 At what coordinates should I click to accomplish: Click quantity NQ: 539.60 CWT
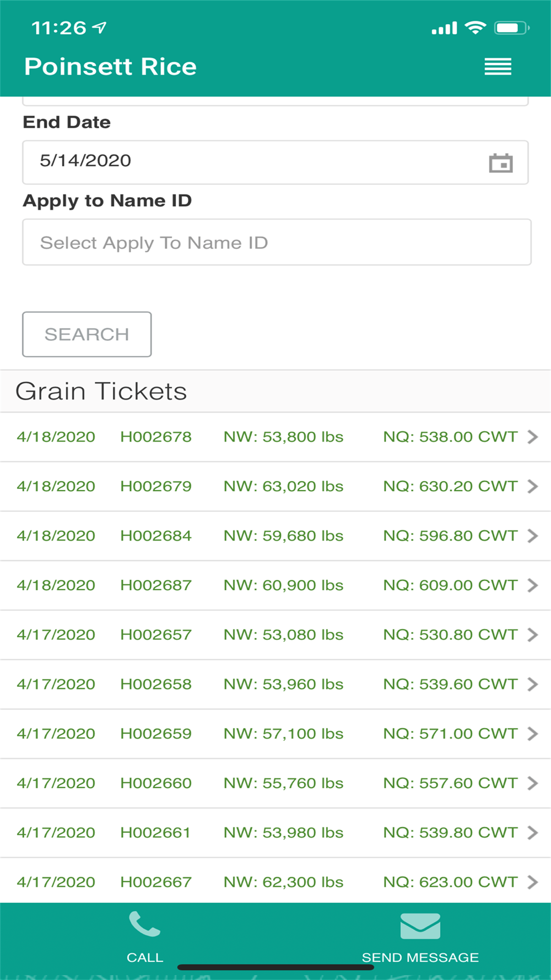(x=450, y=685)
